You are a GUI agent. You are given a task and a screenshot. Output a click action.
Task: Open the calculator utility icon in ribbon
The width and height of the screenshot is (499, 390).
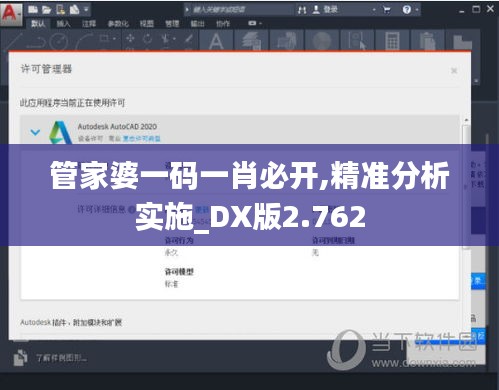coord(392,41)
